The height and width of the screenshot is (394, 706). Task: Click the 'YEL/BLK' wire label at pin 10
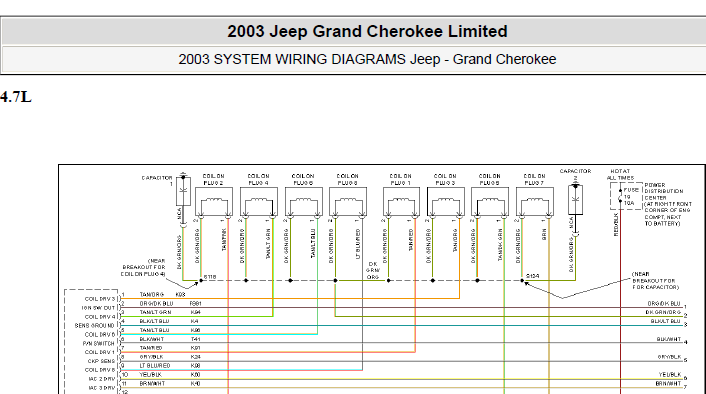tap(151, 375)
